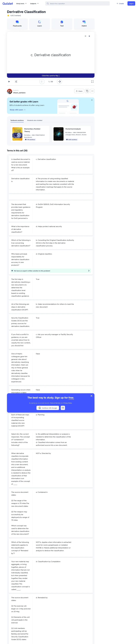Enter fullscreen flashcard view
Screen dimensions: 138x644
(x=92, y=81)
